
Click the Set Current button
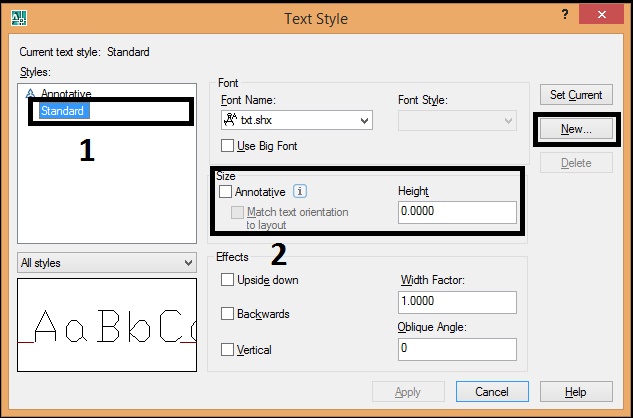point(576,95)
